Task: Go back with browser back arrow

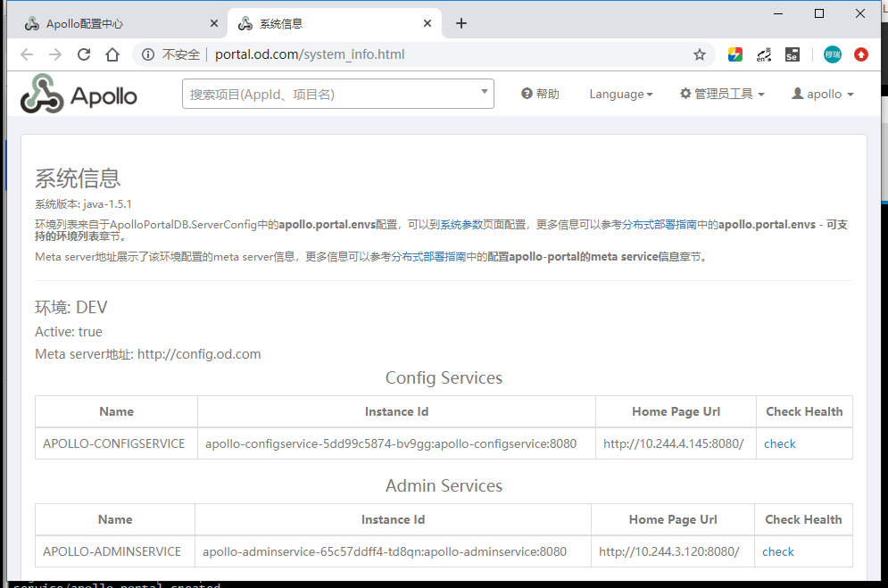Action: pos(27,54)
